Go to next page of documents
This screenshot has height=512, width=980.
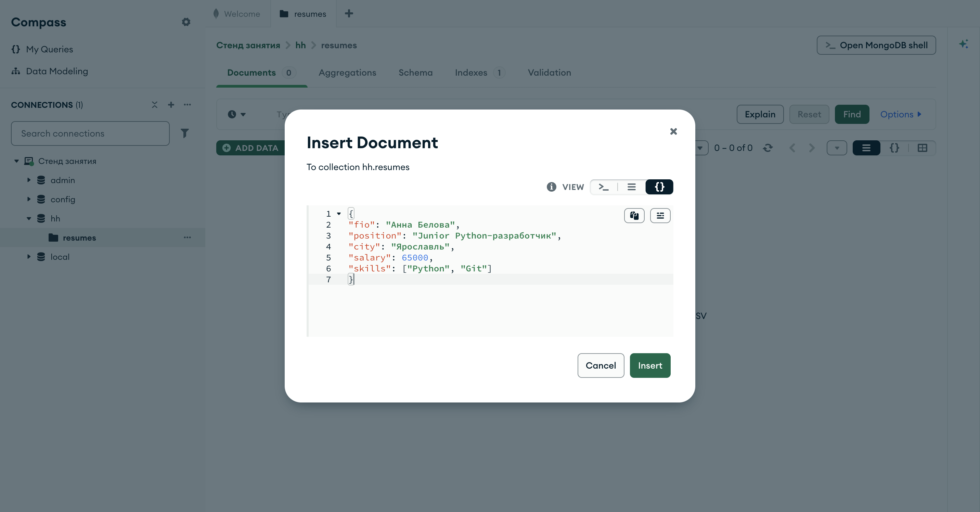pyautogui.click(x=812, y=148)
